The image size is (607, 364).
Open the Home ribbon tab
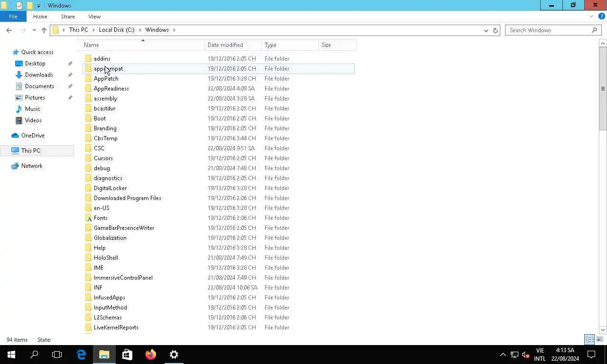pyautogui.click(x=40, y=17)
